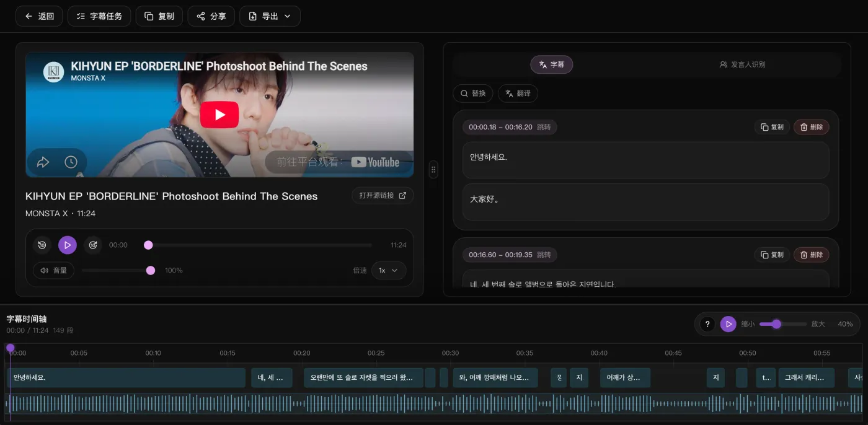The width and height of the screenshot is (868, 425).
Task: Click the purple playhead marker on timeline
Action: tap(10, 348)
